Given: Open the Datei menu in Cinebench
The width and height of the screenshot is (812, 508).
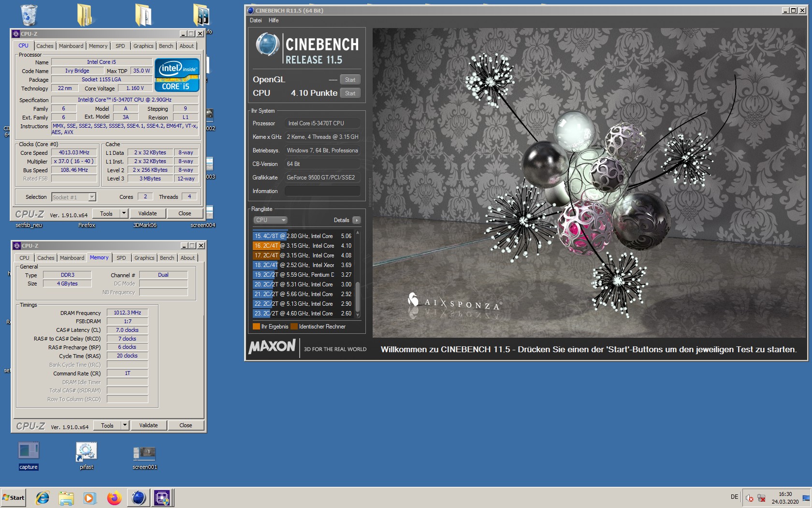Looking at the screenshot, I should [256, 20].
